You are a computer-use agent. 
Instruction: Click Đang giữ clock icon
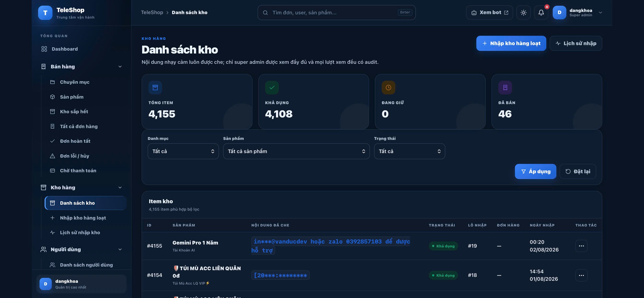tap(388, 88)
